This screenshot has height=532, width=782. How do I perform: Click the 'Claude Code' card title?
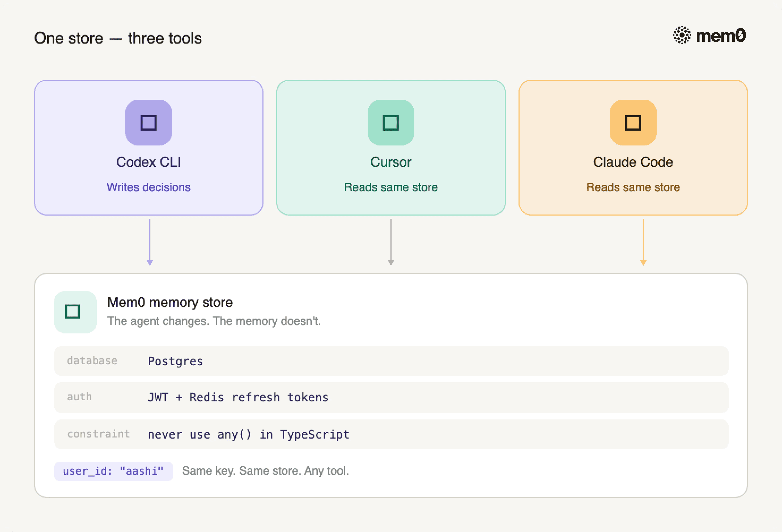click(633, 162)
